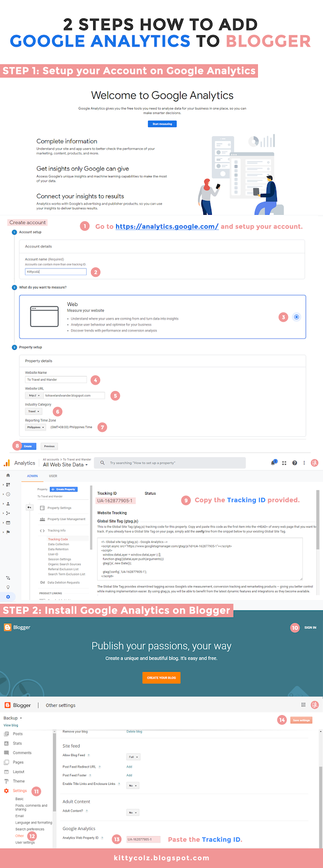Open the analytics.google.com link

click(167, 226)
